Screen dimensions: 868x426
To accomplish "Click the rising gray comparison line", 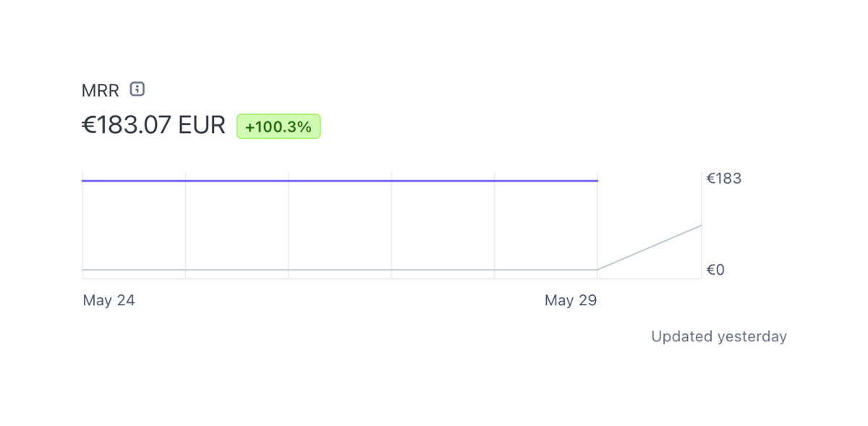I will (651, 248).
